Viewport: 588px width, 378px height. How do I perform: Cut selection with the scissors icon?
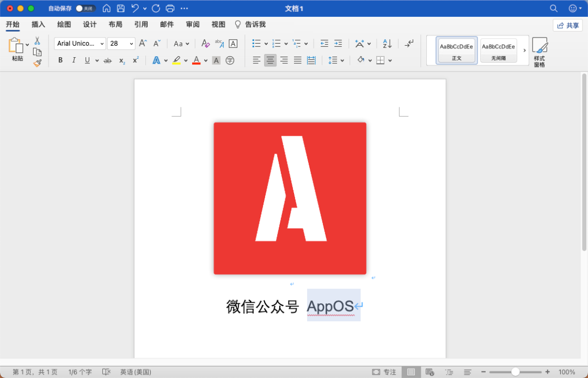coord(37,40)
